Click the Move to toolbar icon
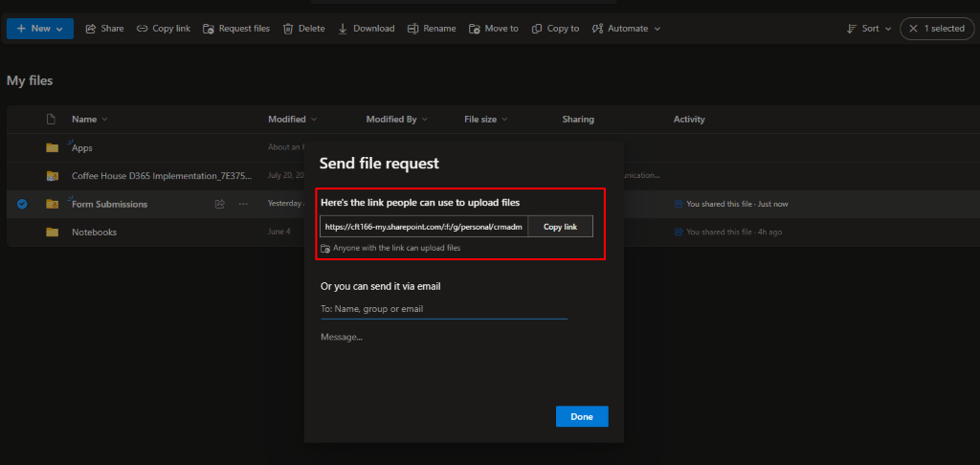Image resolution: width=980 pixels, height=465 pixels. tap(475, 29)
